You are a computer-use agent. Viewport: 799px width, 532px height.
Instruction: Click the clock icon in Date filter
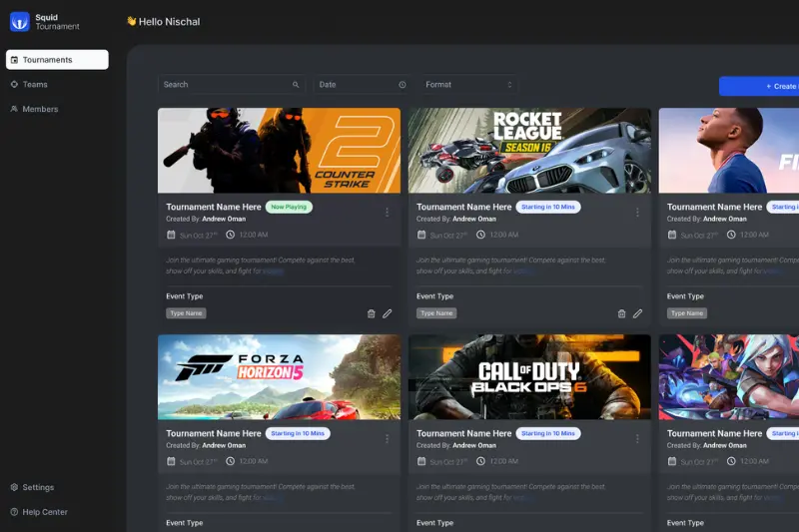point(402,85)
